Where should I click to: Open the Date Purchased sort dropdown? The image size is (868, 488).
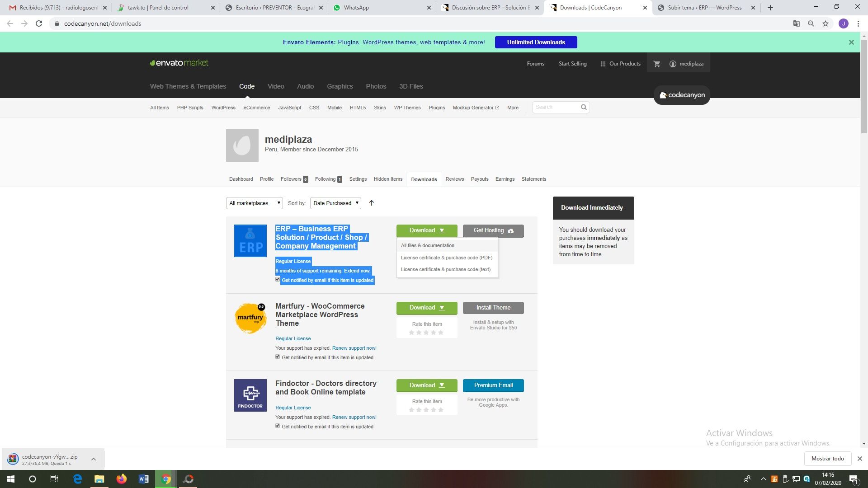click(x=335, y=203)
